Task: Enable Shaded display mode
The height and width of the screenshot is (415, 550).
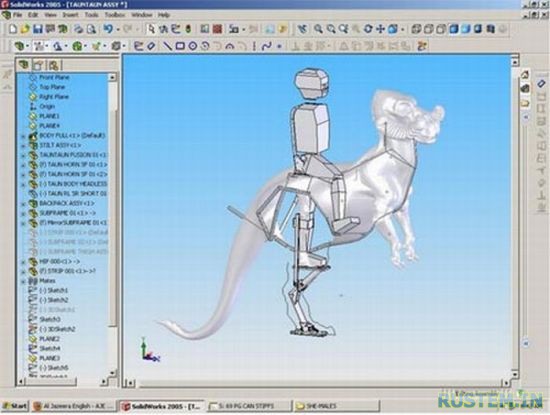Action: (466, 29)
